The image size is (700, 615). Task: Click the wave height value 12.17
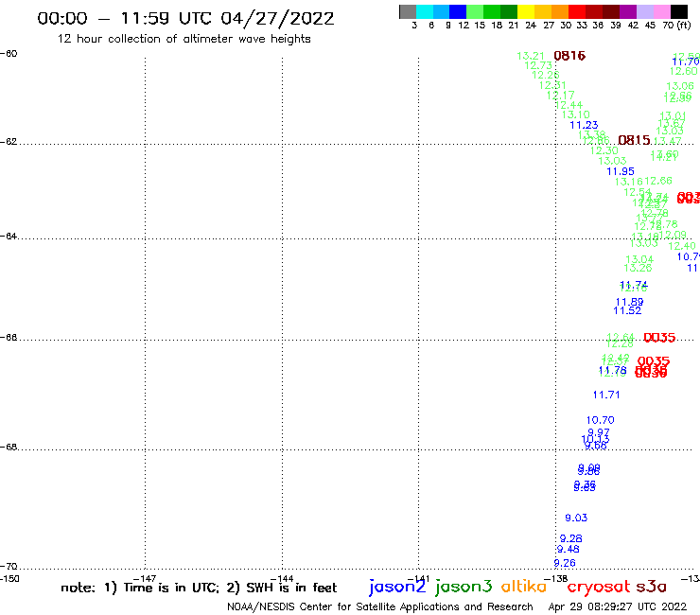pos(561,96)
